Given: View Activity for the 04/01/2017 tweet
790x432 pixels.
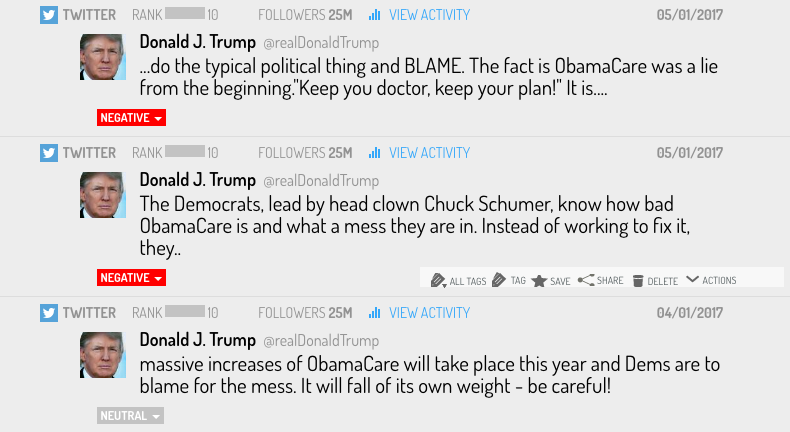Looking at the screenshot, I should (429, 313).
